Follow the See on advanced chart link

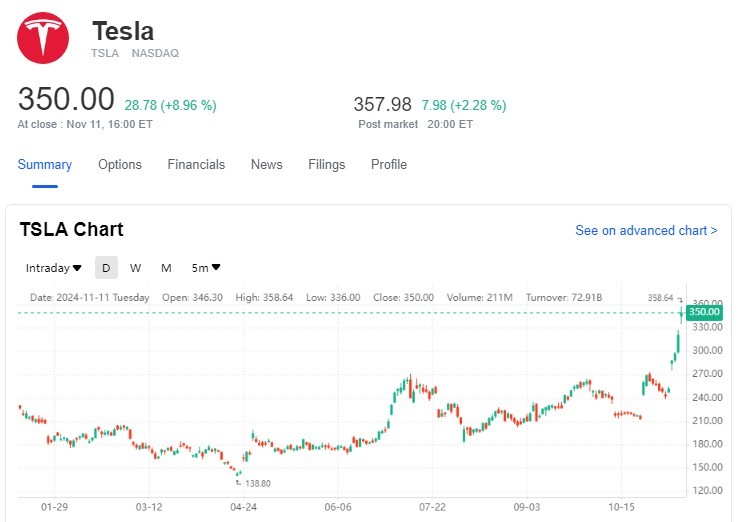pyautogui.click(x=646, y=231)
